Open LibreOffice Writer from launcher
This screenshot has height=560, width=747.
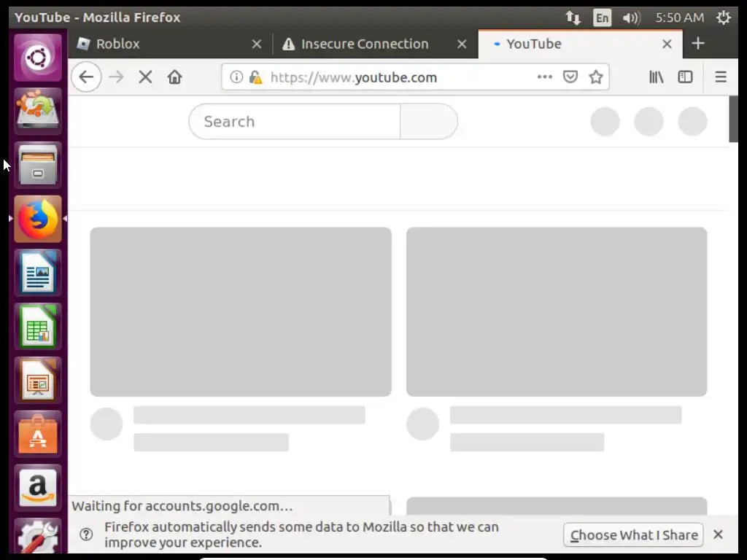(38, 273)
